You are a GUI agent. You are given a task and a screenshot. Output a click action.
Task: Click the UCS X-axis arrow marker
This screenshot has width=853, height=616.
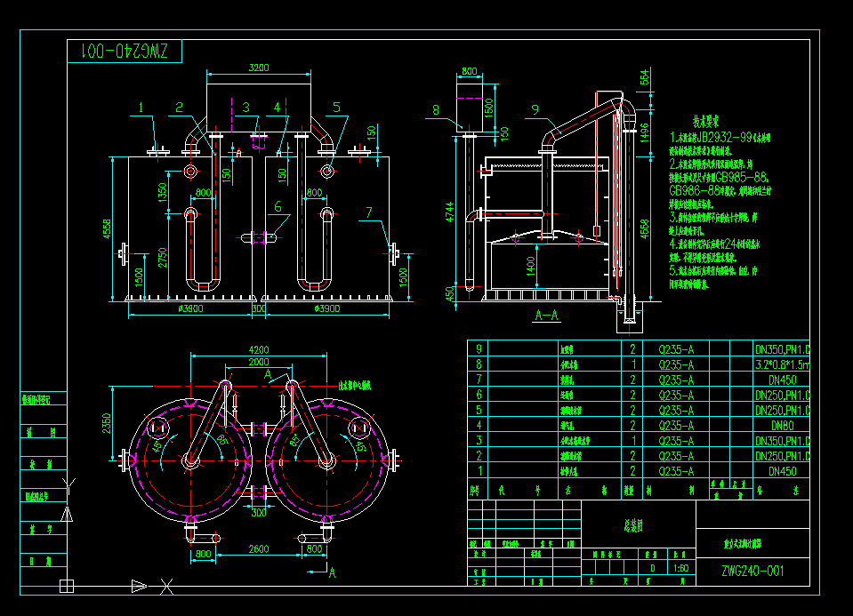pos(139,586)
